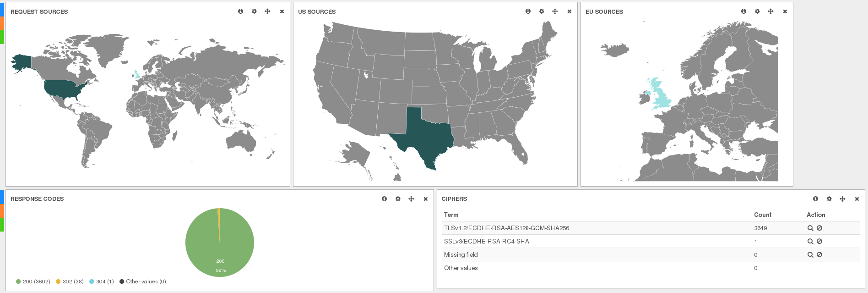Click the blue row handle beside Request Sources

[2, 9]
